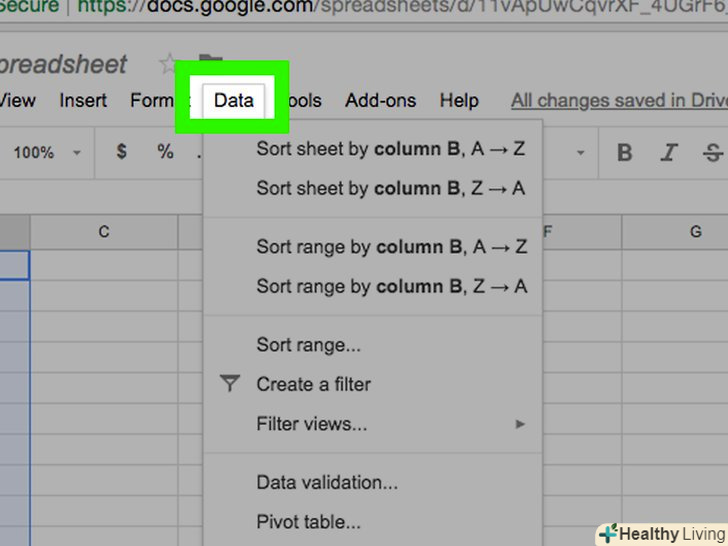Open the Insert menu

pos(83,100)
